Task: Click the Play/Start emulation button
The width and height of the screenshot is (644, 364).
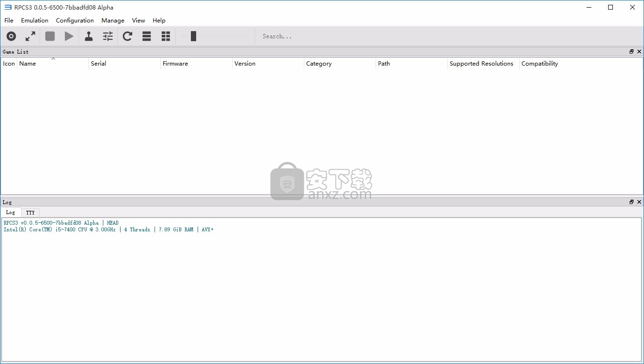Action: point(69,36)
